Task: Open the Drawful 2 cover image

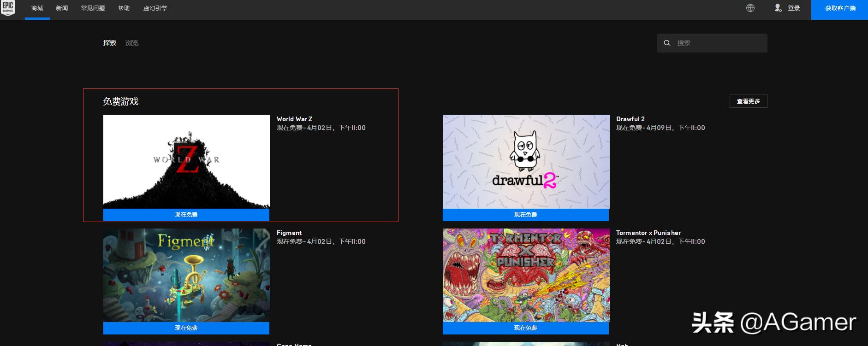Action: (526, 162)
